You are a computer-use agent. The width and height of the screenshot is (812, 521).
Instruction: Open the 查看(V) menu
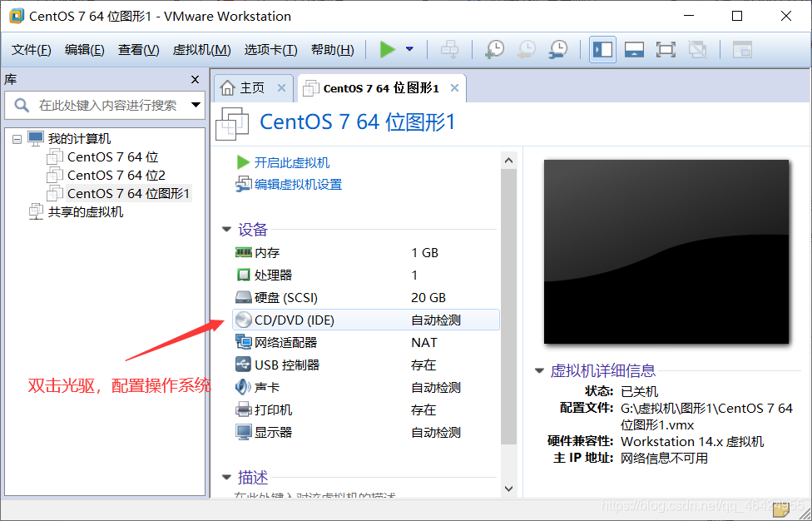pyautogui.click(x=138, y=50)
